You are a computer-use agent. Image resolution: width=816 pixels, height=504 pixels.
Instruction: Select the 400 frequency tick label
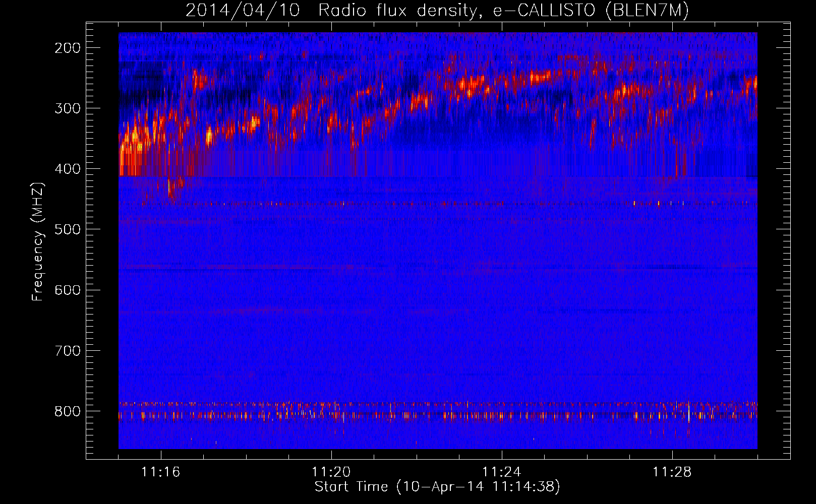tap(68, 169)
